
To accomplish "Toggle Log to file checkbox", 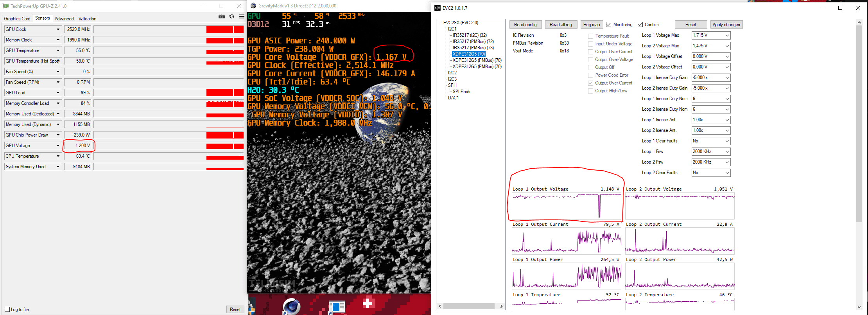I will click(7, 310).
